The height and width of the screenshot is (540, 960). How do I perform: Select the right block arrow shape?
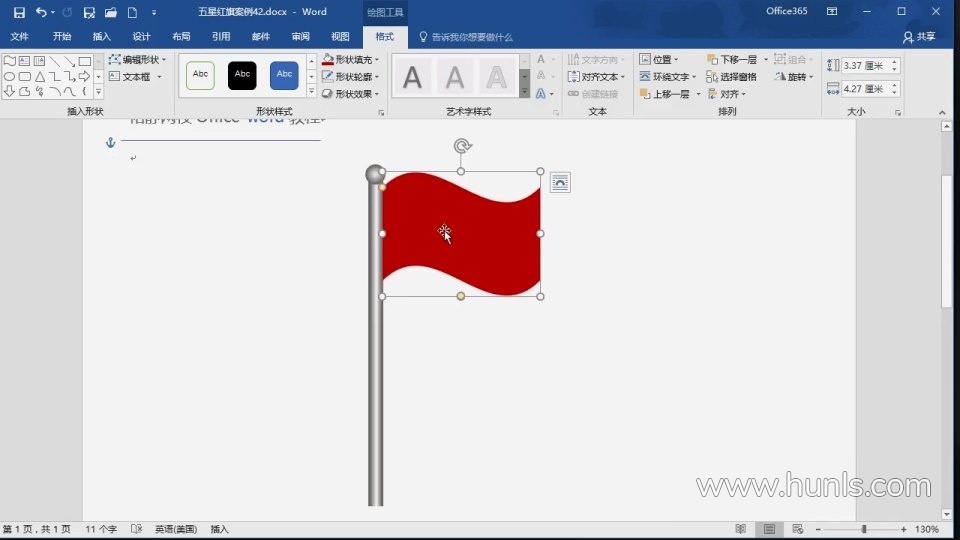(x=84, y=77)
